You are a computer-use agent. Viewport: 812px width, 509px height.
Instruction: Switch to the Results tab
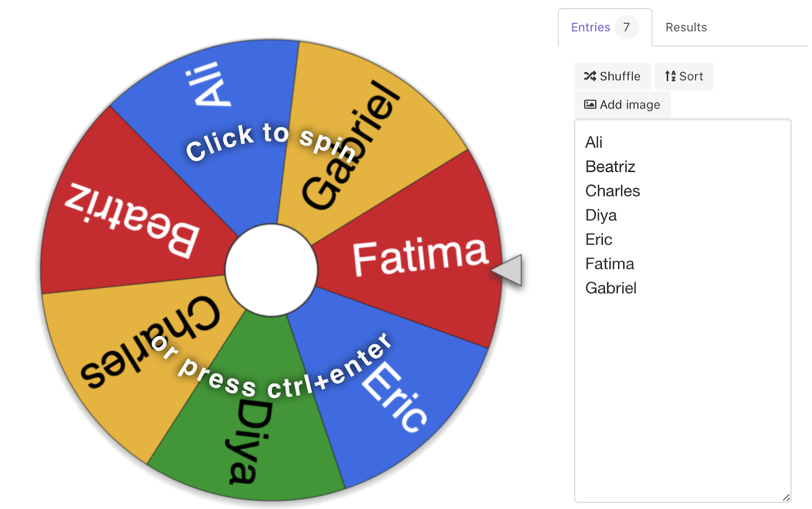coord(686,27)
